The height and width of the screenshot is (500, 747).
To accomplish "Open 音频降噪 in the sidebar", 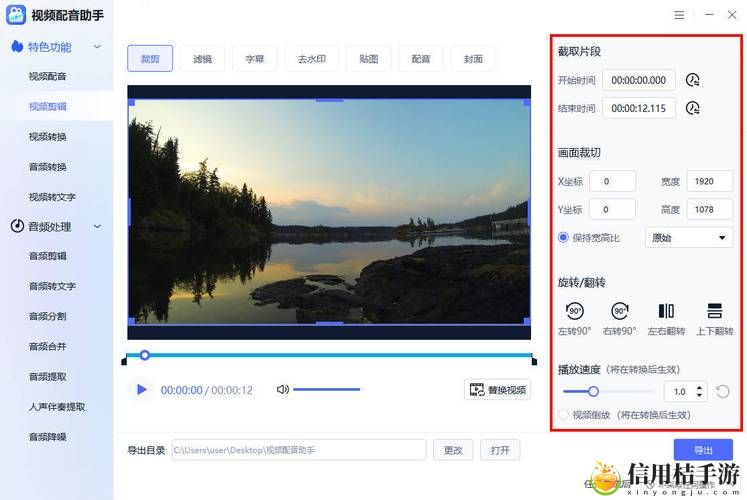I will coord(48,437).
